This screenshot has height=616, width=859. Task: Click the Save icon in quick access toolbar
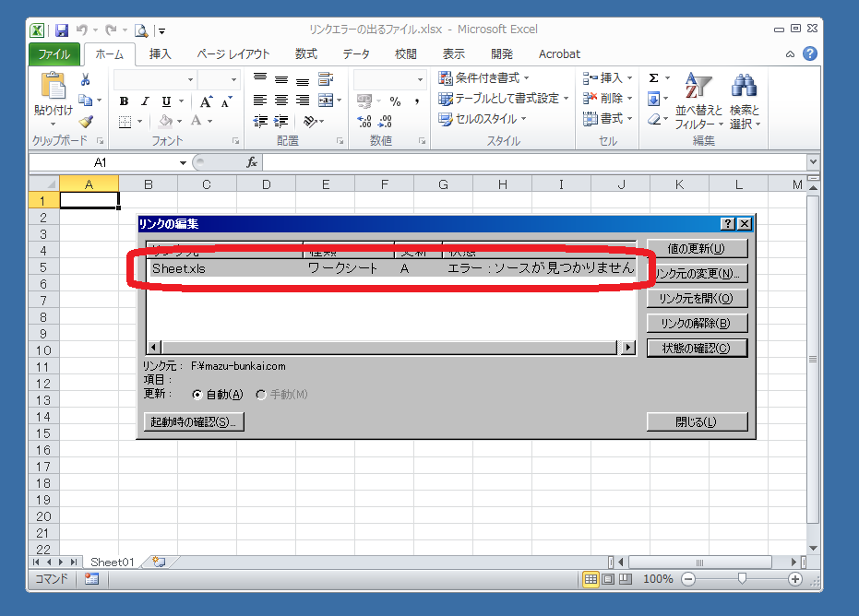tap(62, 30)
